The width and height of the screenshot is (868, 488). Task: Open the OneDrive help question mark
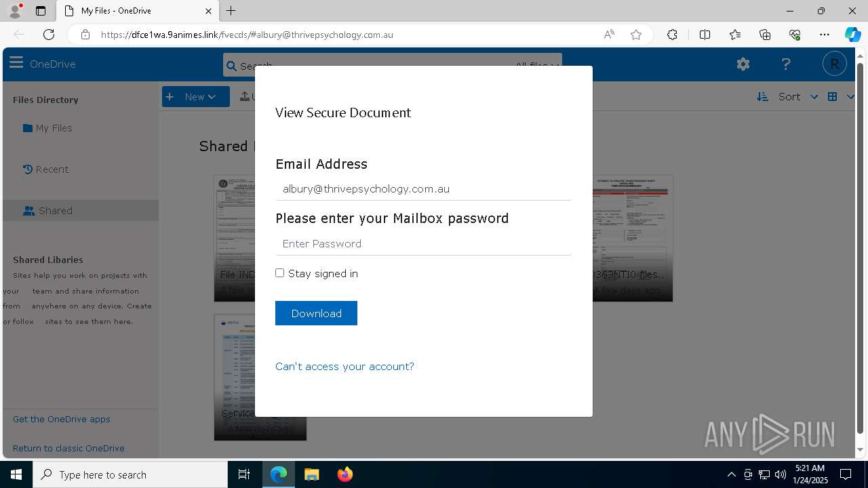click(786, 64)
